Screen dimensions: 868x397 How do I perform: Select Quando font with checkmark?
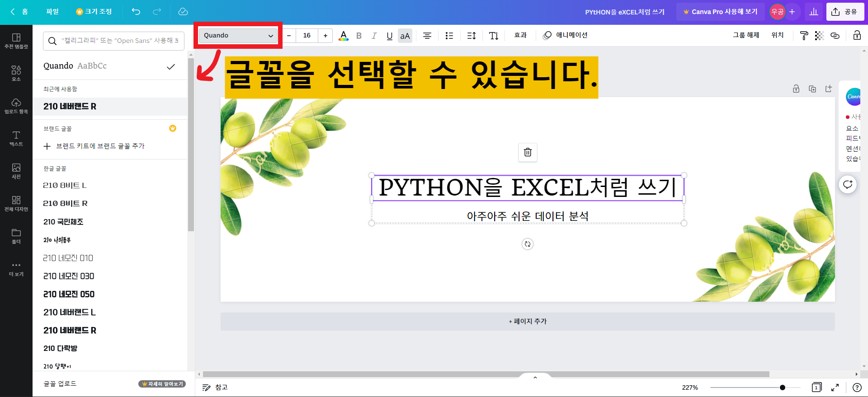pyautogui.click(x=110, y=66)
